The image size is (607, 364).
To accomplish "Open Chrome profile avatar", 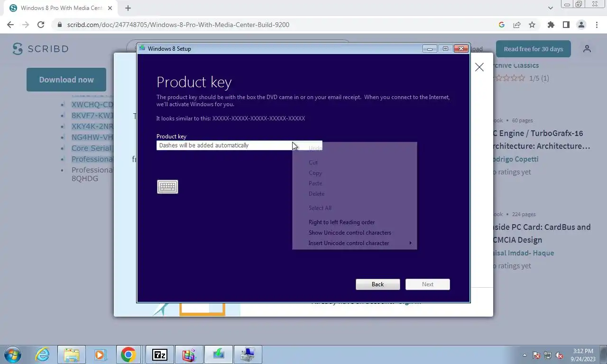I will point(581,25).
